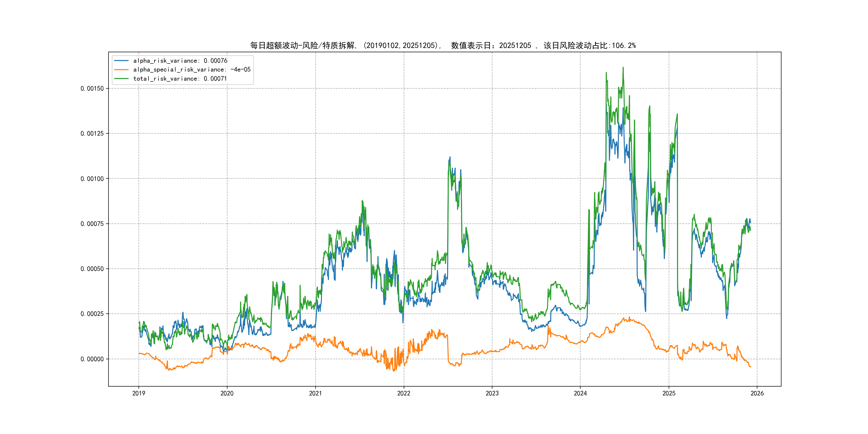Click the green total_risk_variance legend line swatch

click(121, 78)
